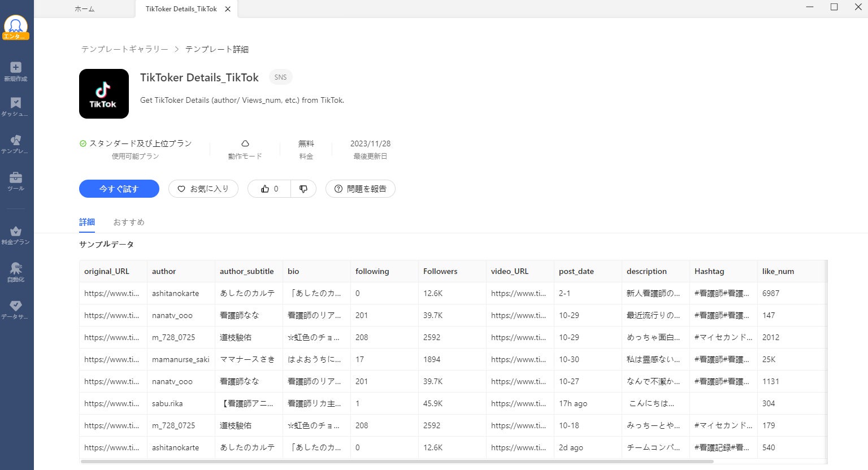
Task: Open the Dashboard sidebar icon
Action: (16, 107)
